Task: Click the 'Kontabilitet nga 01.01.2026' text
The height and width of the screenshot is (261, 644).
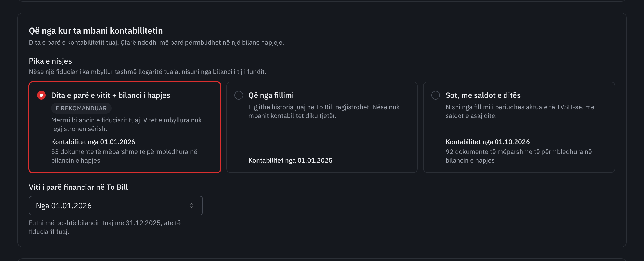Action: point(93,142)
